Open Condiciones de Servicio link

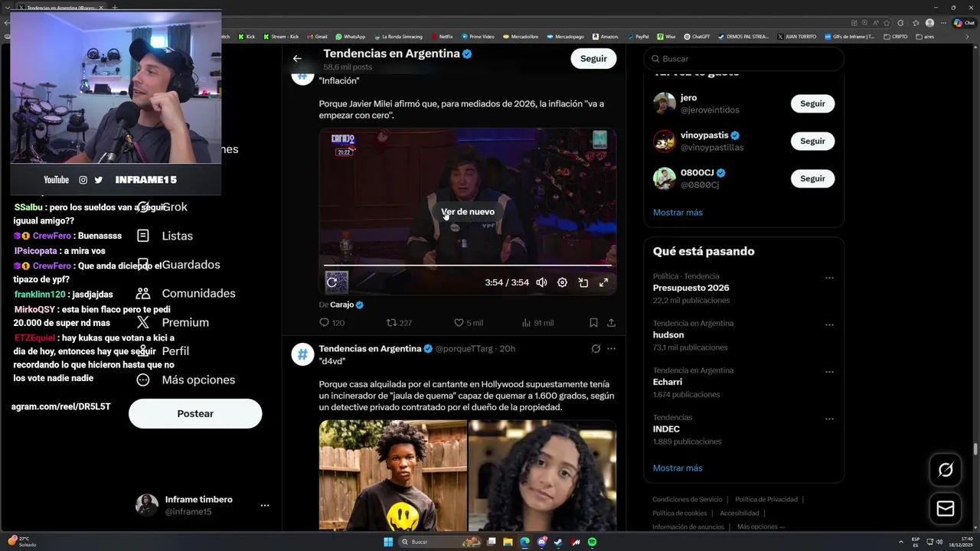[687, 499]
